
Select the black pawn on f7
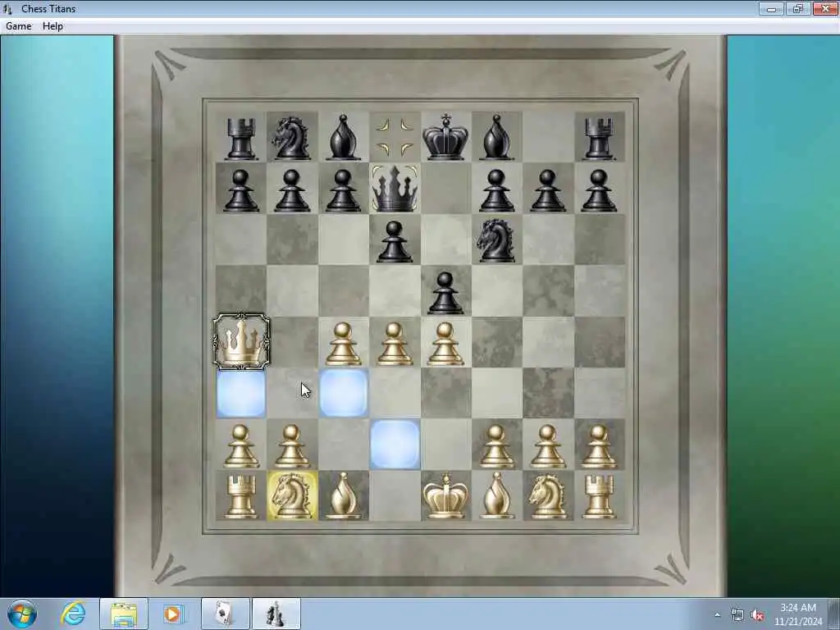(x=496, y=190)
